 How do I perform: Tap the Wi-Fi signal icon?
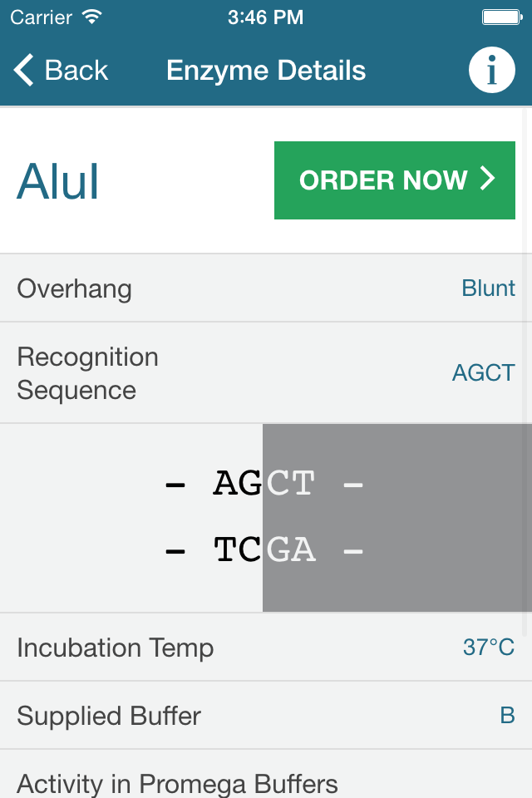[x=91, y=16]
